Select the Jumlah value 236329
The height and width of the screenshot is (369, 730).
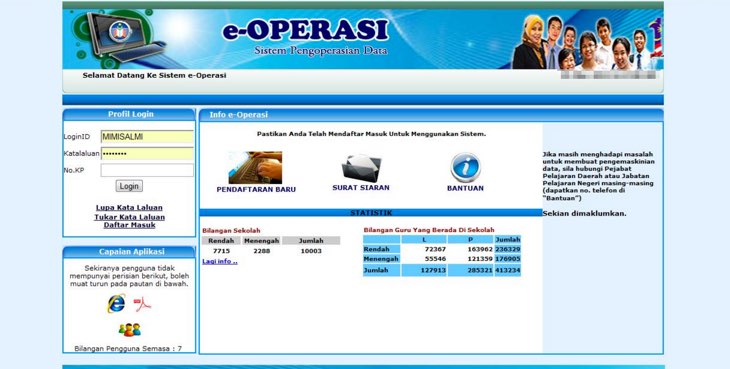[507, 249]
